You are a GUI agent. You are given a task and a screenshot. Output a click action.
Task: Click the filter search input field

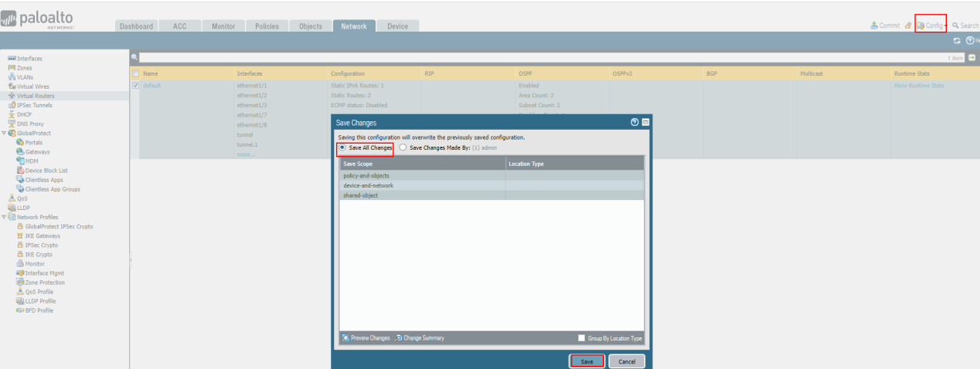coord(541,58)
